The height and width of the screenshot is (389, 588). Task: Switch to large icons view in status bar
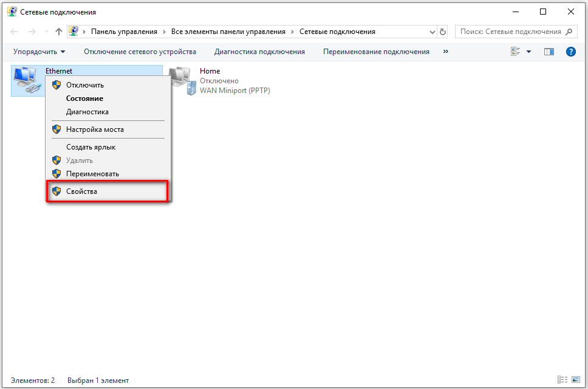[x=575, y=380]
